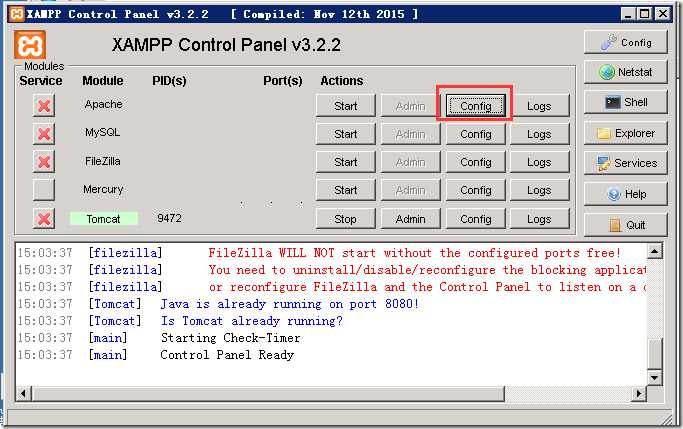The height and width of the screenshot is (429, 683).
Task: Open Apache Config menu
Action: point(476,106)
